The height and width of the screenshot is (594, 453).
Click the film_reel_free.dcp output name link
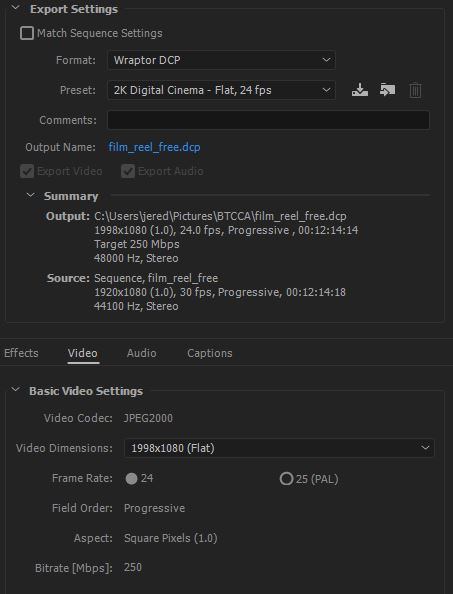click(x=154, y=147)
